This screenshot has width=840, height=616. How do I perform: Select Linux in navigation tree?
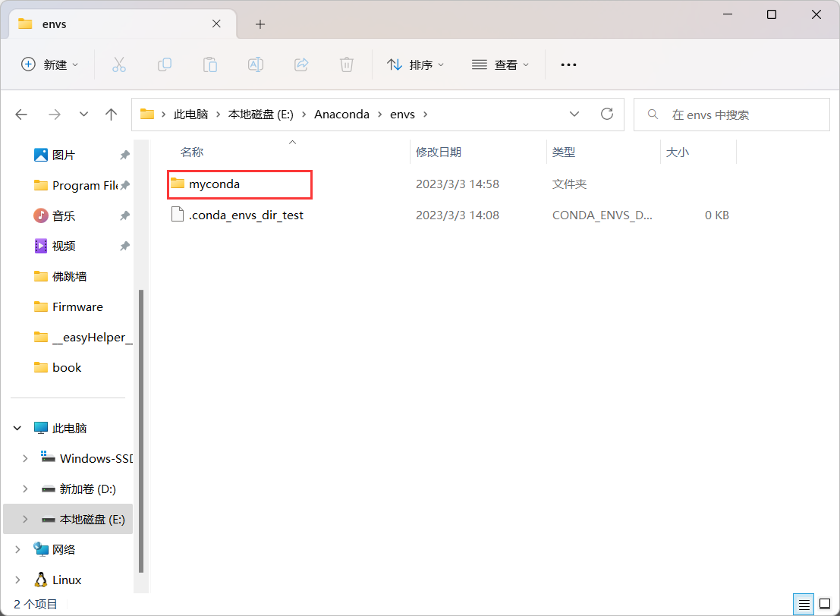[67, 580]
